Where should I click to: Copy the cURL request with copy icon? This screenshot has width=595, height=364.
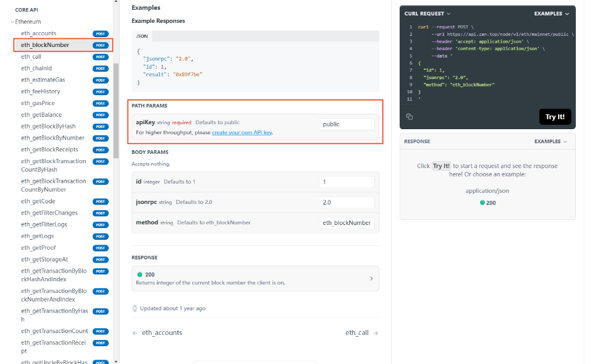(410, 117)
